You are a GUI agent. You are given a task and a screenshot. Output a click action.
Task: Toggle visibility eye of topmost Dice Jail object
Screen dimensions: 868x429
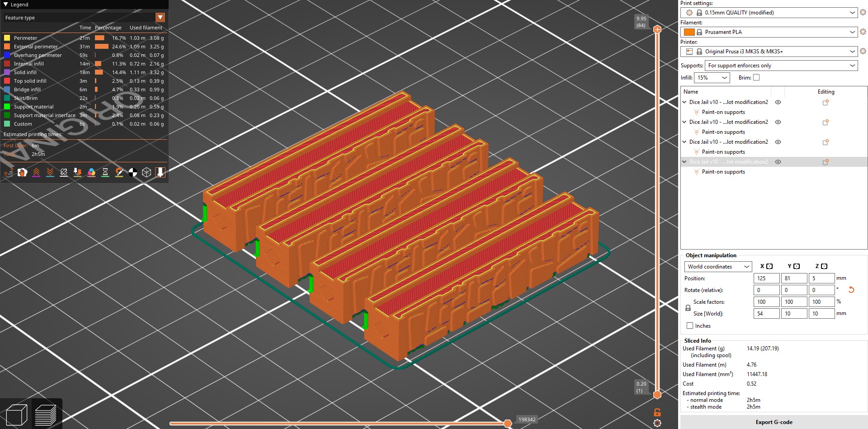click(x=778, y=102)
